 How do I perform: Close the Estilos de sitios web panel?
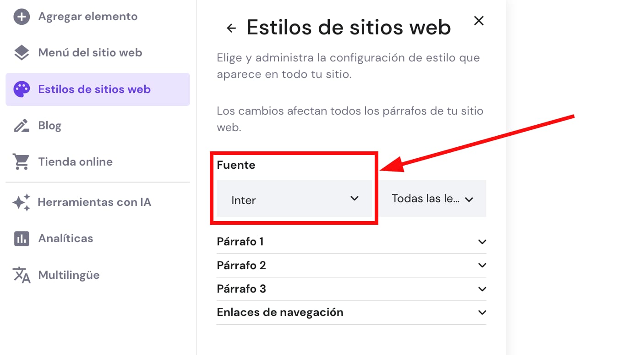pos(479,21)
